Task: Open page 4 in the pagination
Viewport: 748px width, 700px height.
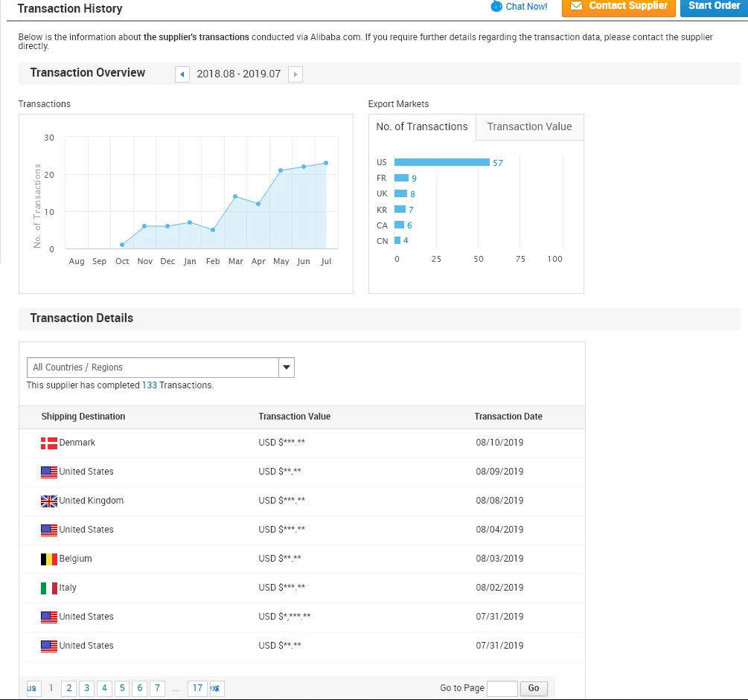Action: [x=104, y=688]
